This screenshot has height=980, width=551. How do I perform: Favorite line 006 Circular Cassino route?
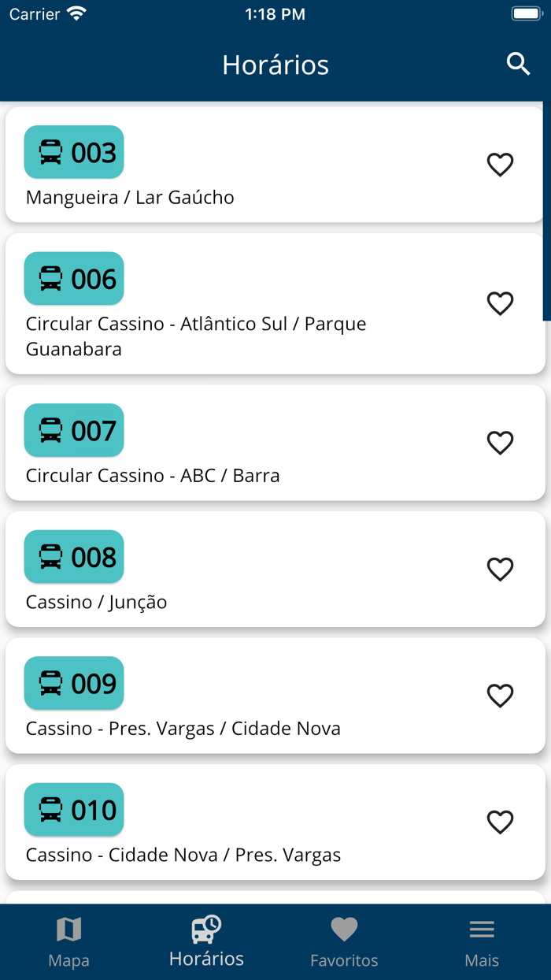click(x=500, y=303)
